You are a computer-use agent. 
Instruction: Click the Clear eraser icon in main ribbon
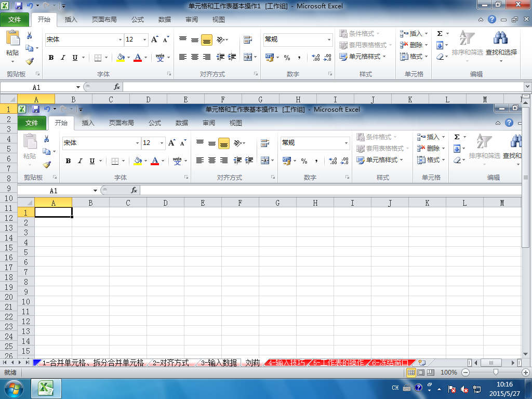(x=440, y=57)
